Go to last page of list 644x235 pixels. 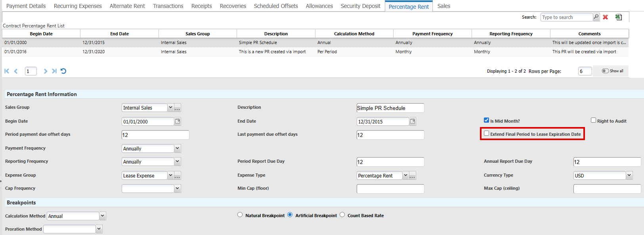point(54,71)
